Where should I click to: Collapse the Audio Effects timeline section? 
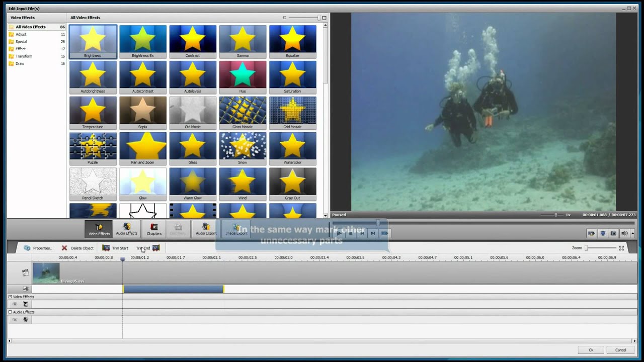coord(10,312)
